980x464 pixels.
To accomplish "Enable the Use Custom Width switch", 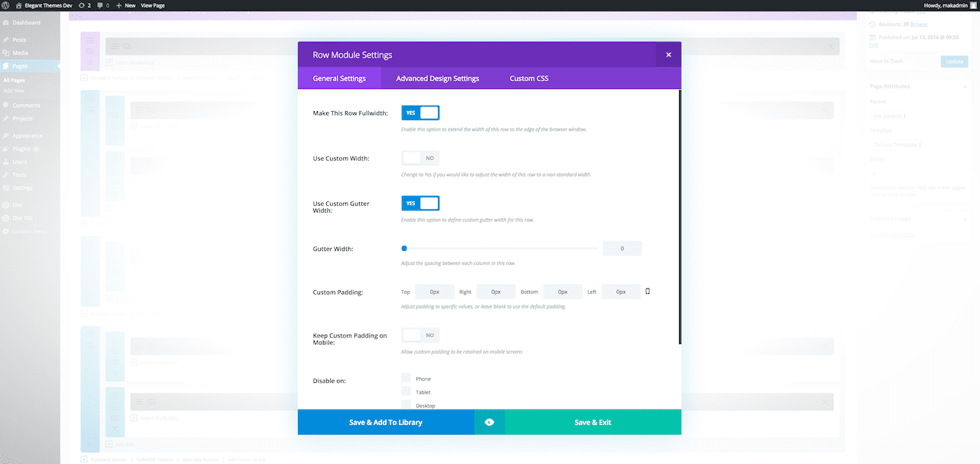I will 420,158.
